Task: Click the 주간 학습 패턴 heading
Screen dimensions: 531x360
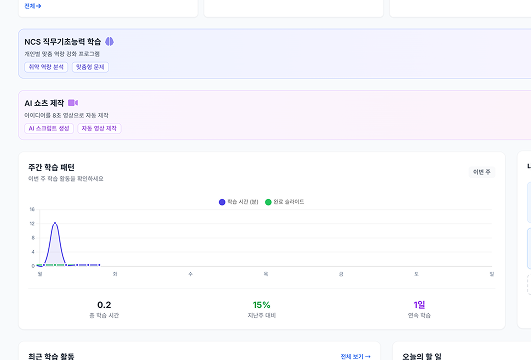Action: pos(51,167)
